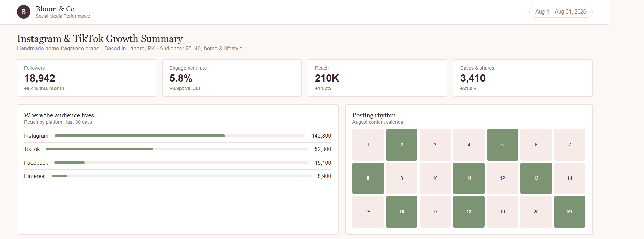Screen dimensions: 644x239
Task: Select calendar day 9
Action: coord(402,178)
